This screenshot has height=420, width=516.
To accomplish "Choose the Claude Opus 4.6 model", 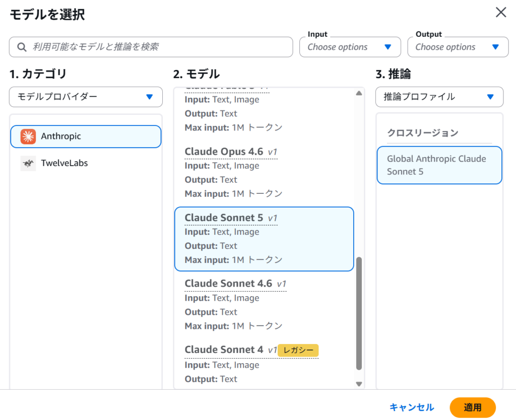I will coord(264,173).
